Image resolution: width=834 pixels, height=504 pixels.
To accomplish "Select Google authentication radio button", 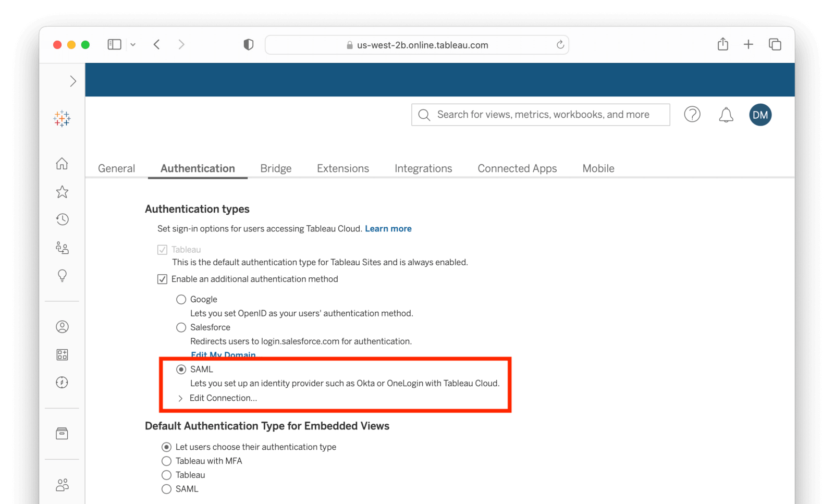I will 181,300.
